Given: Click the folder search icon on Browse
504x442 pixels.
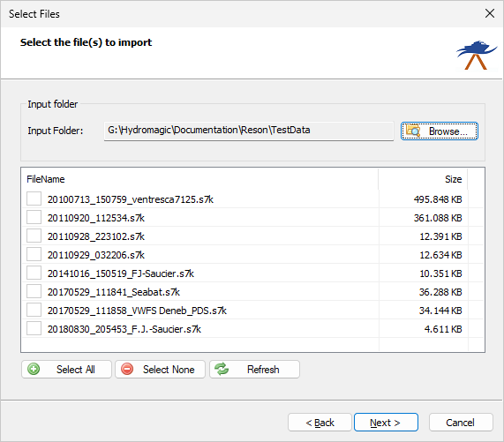Looking at the screenshot, I should click(413, 131).
